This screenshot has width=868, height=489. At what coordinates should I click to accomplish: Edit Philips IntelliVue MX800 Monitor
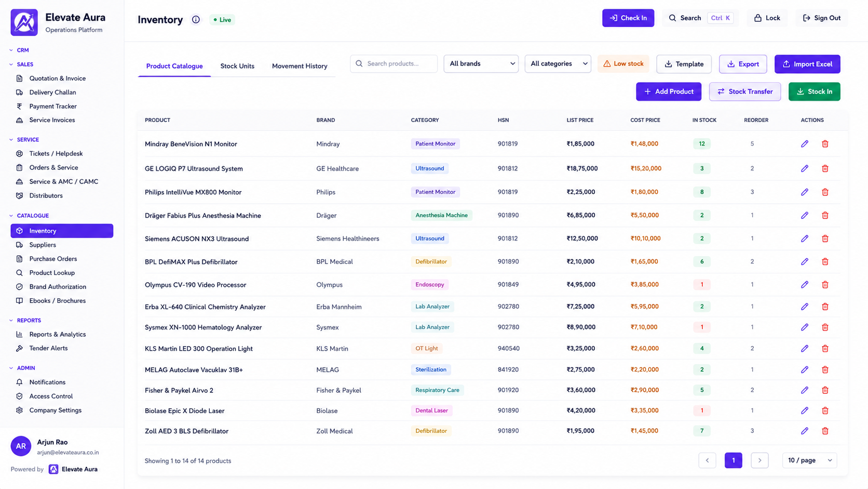click(x=804, y=192)
